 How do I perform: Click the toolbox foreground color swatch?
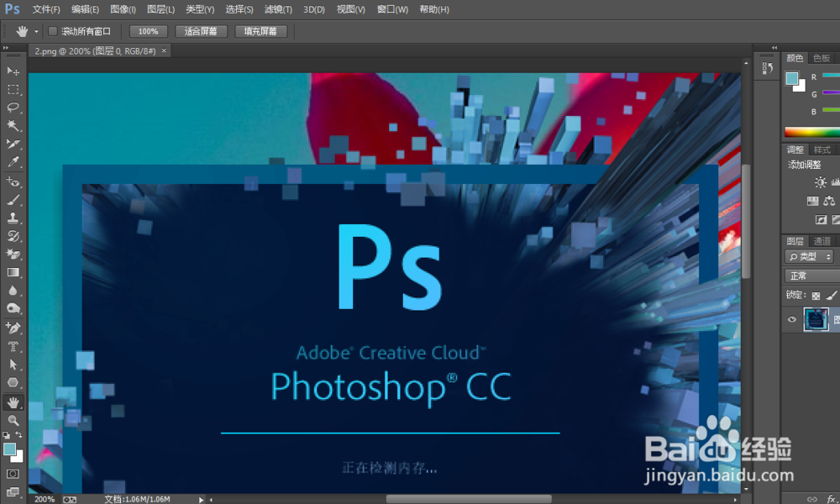point(9,449)
